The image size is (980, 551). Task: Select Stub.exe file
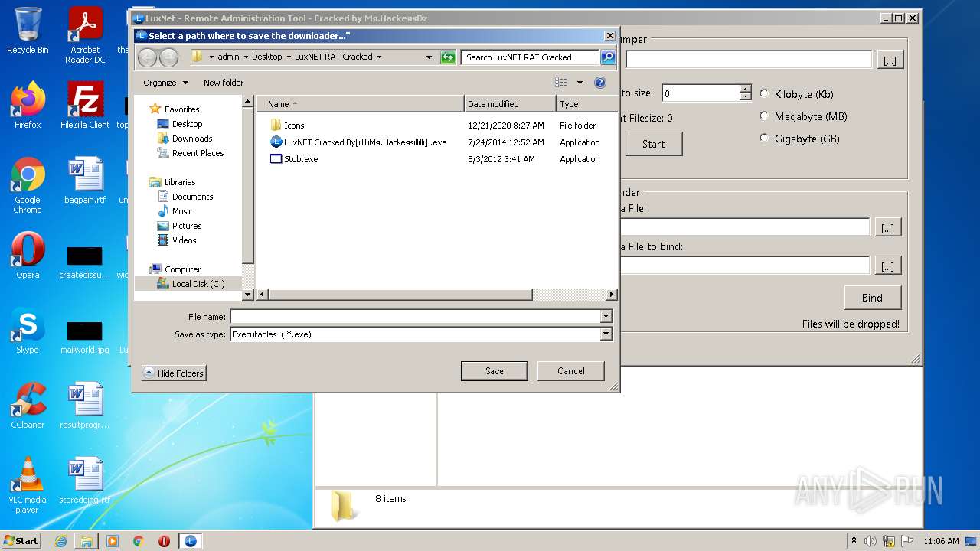click(x=294, y=159)
